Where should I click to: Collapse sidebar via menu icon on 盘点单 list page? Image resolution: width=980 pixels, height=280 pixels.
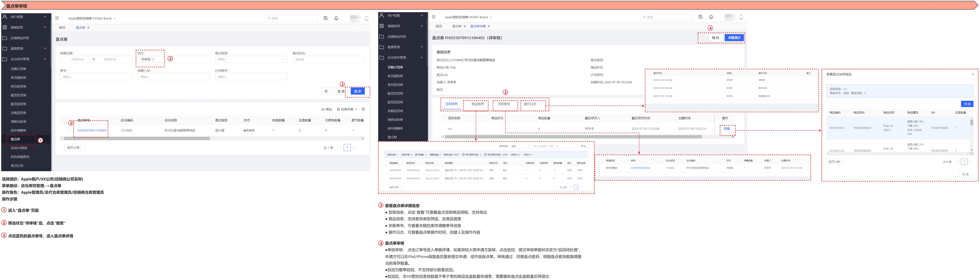[x=57, y=18]
